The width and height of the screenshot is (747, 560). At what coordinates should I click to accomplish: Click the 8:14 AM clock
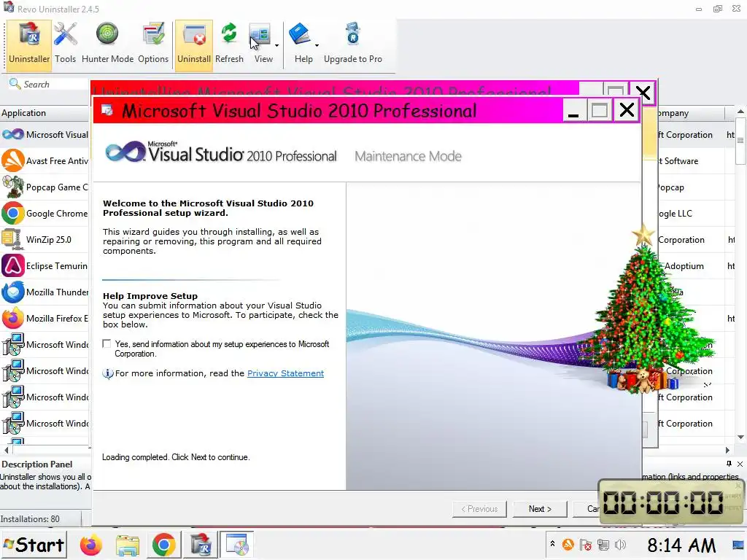(x=681, y=545)
